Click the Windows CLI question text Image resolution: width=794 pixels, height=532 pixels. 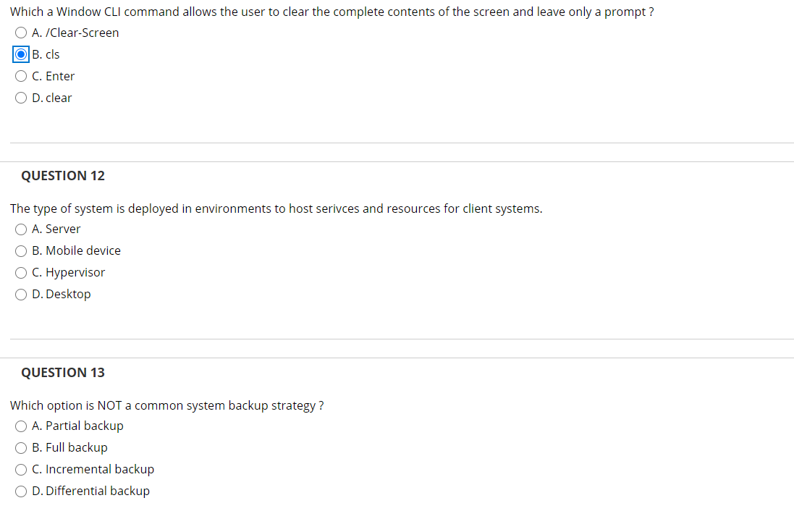coord(331,12)
